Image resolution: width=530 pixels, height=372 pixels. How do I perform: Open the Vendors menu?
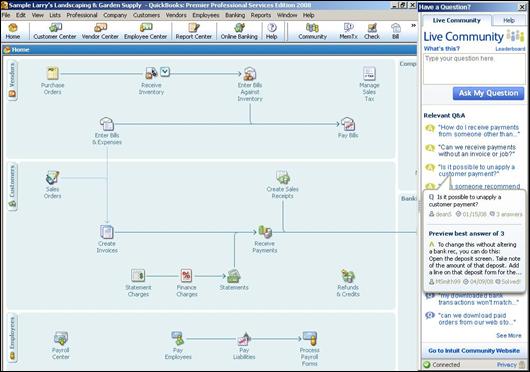[x=176, y=15]
